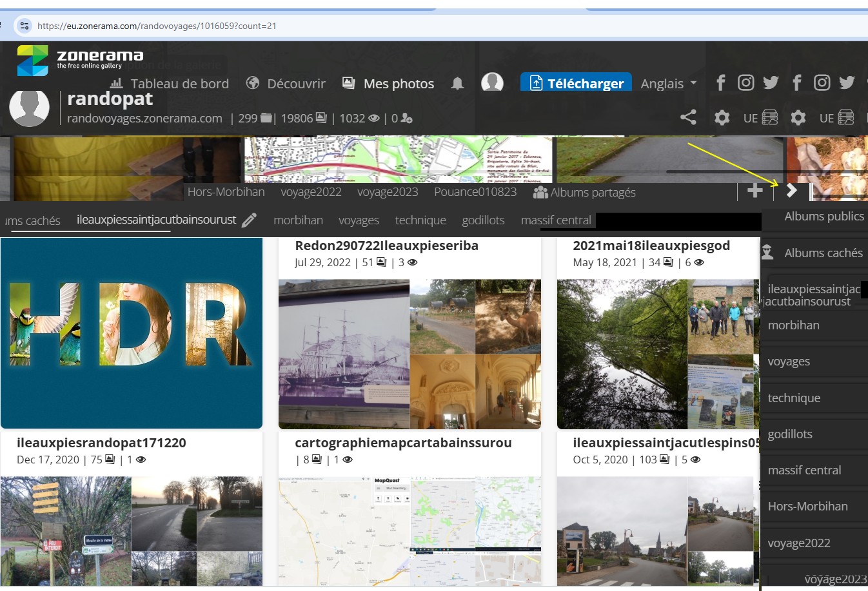This screenshot has height=591, width=868.
Task: Open the small account avatar beside the bell
Action: (492, 82)
